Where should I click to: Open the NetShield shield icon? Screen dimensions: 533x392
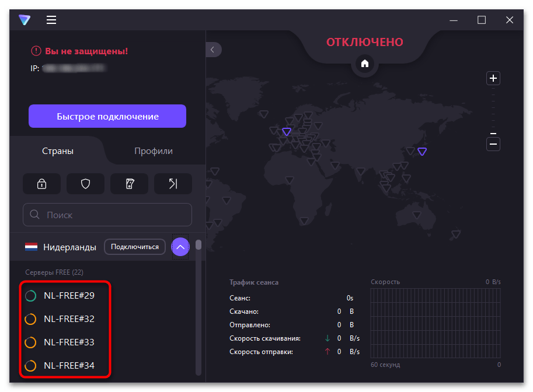coord(85,184)
